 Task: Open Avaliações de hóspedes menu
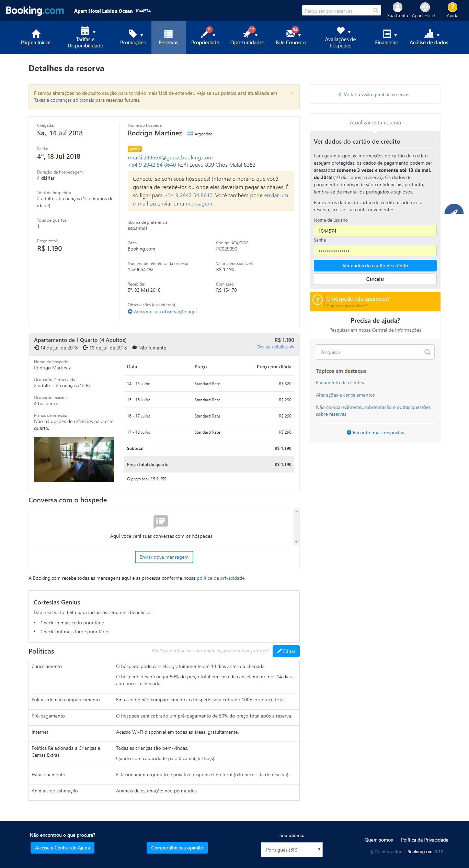coord(340,37)
